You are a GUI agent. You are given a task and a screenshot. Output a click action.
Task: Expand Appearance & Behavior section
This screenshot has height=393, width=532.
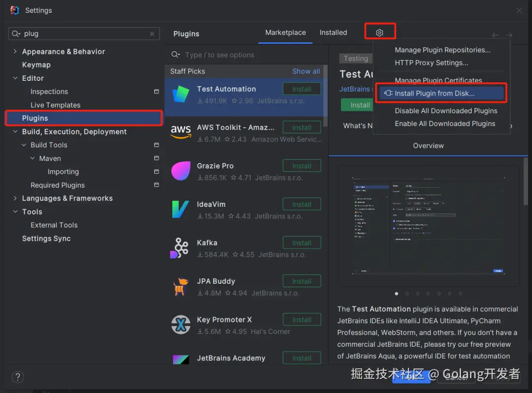[15, 51]
